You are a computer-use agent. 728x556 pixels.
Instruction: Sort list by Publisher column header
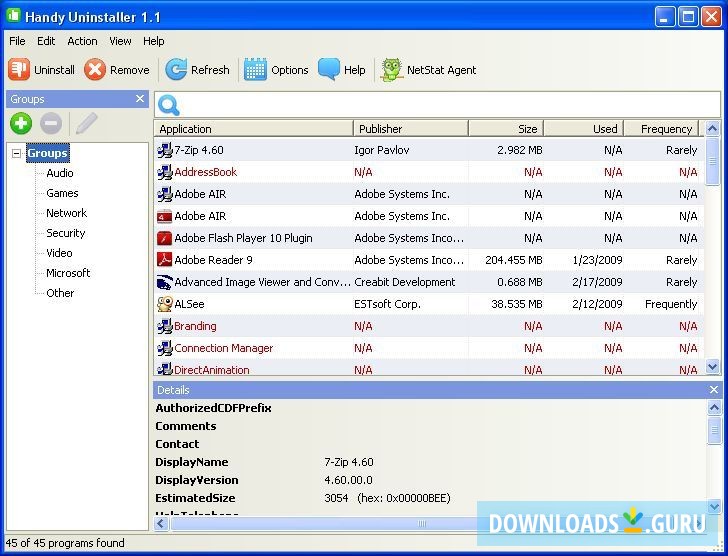click(410, 129)
